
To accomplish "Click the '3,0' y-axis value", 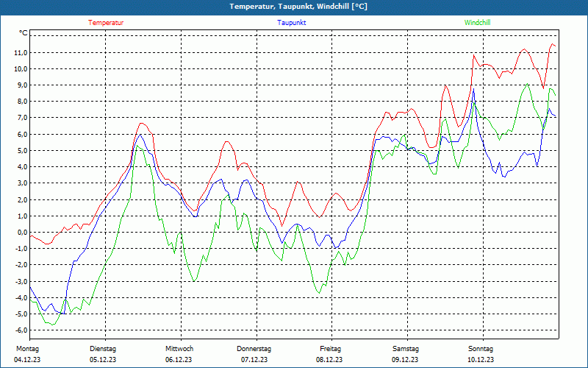I will [23, 183].
